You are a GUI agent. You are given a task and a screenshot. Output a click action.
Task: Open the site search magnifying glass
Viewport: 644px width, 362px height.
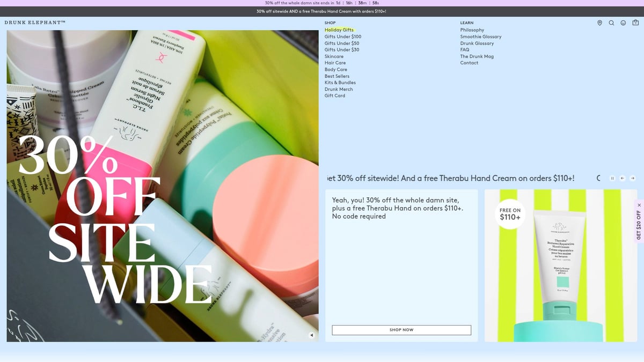(611, 23)
